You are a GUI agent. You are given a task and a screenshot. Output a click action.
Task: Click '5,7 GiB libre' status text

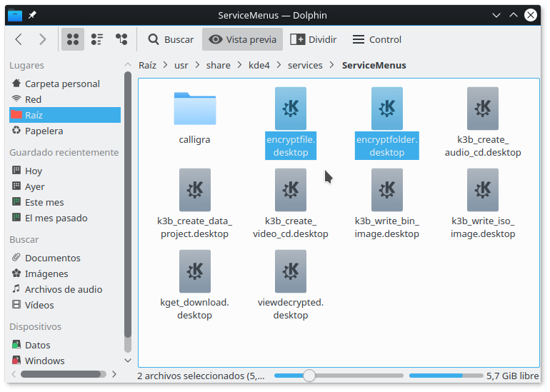512,376
